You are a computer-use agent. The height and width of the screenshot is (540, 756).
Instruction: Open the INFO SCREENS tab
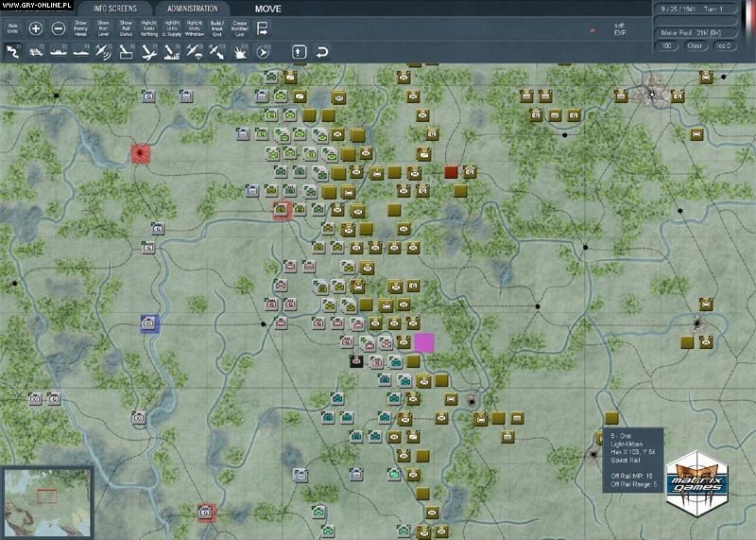(x=114, y=9)
